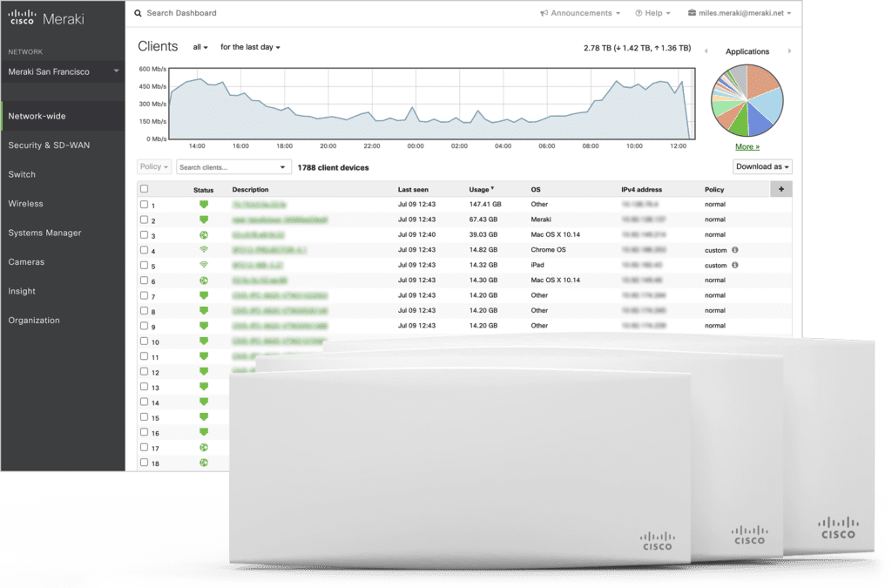The height and width of the screenshot is (588, 892).
Task: Click the Help question mark icon
Action: tap(639, 13)
